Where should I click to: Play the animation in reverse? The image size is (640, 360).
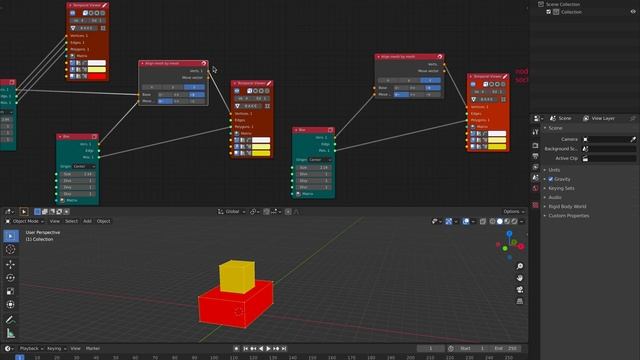tap(261, 349)
